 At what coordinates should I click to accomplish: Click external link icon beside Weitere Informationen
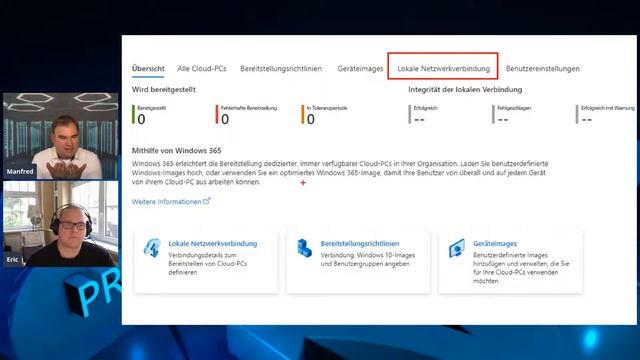[207, 201]
